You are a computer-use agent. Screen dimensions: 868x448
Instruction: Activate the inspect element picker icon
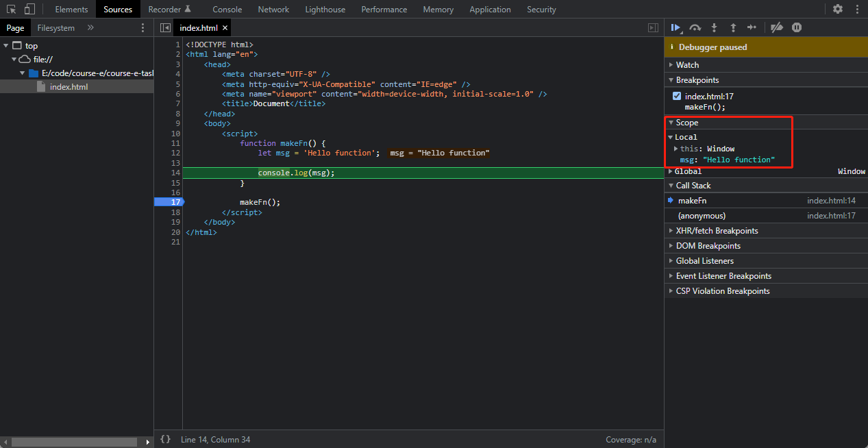pos(12,10)
